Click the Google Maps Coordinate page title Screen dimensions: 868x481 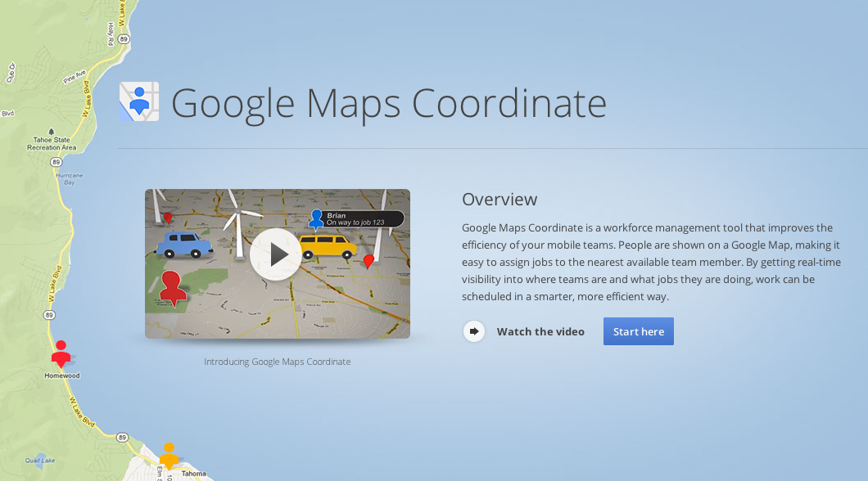pos(389,104)
